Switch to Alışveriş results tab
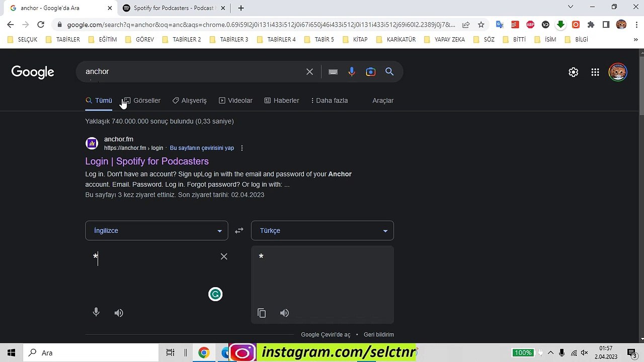This screenshot has height=362, width=644. pos(189,101)
